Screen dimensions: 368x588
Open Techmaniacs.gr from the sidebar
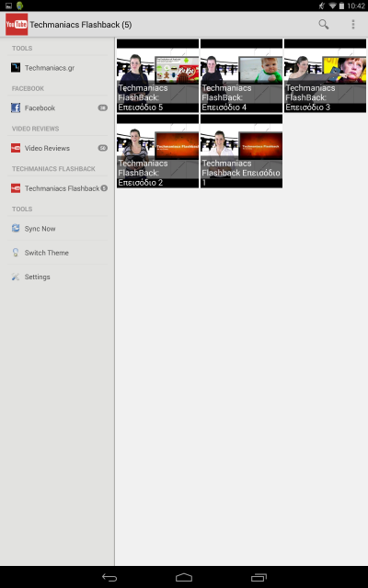tap(58, 68)
